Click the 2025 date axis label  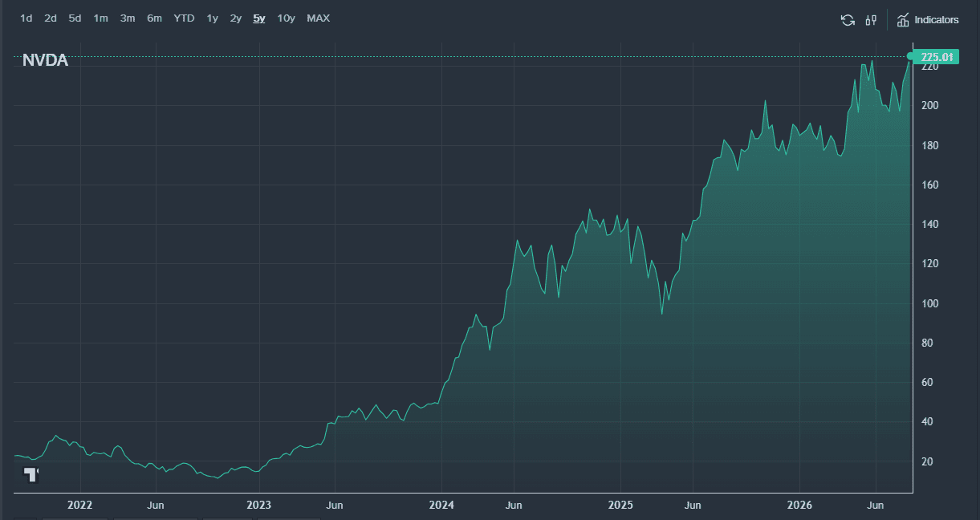click(x=620, y=506)
